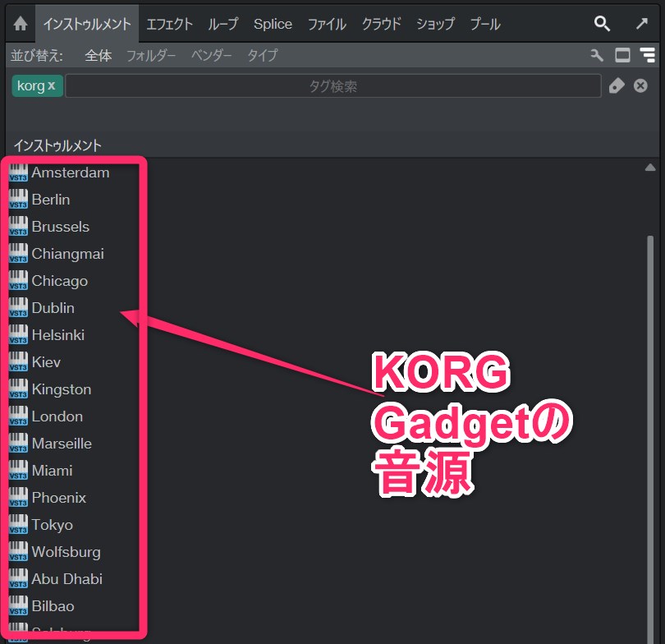This screenshot has width=665, height=644.
Task: Detach browser with the arrow icon
Action: (x=642, y=24)
